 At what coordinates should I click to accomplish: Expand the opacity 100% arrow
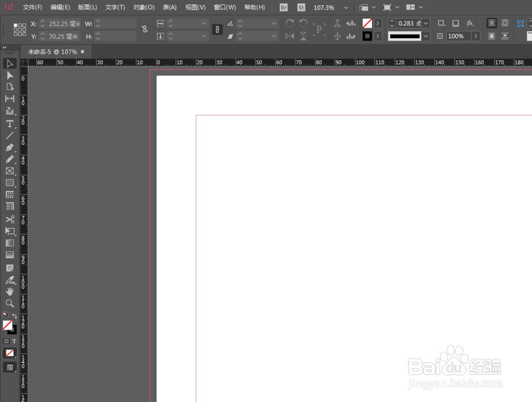pos(476,36)
